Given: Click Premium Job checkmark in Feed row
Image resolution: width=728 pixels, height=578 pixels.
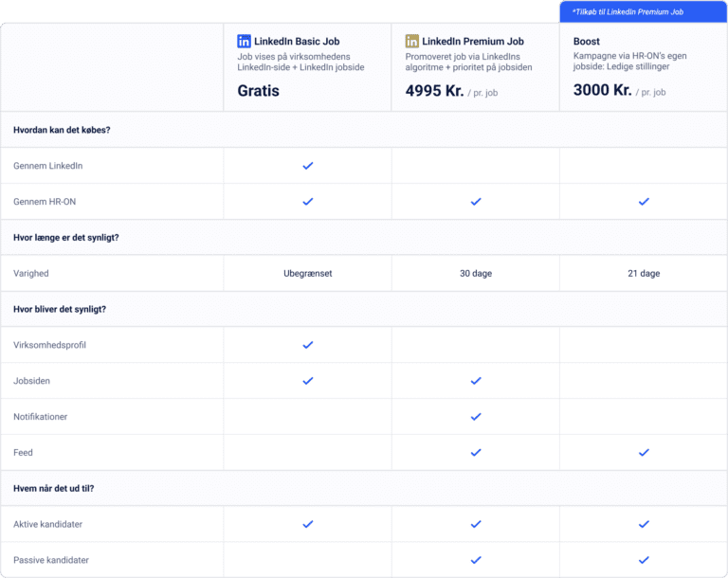Looking at the screenshot, I should click(476, 453).
